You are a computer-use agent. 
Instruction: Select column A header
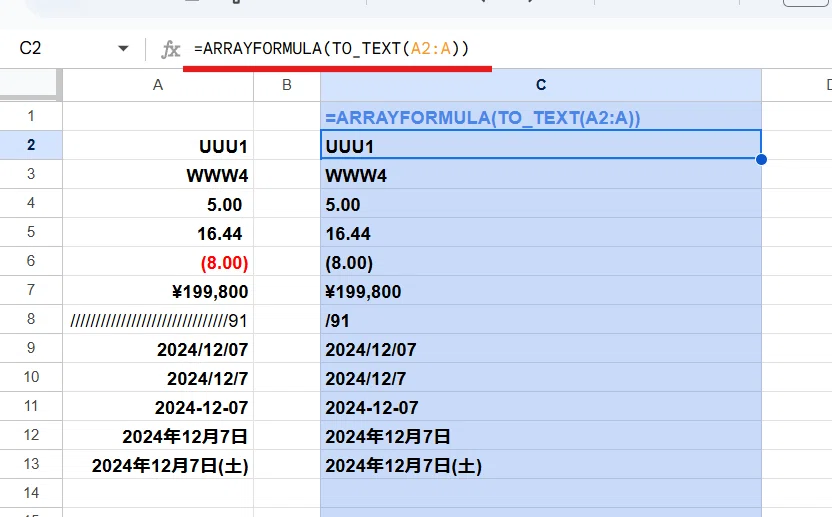[158, 85]
